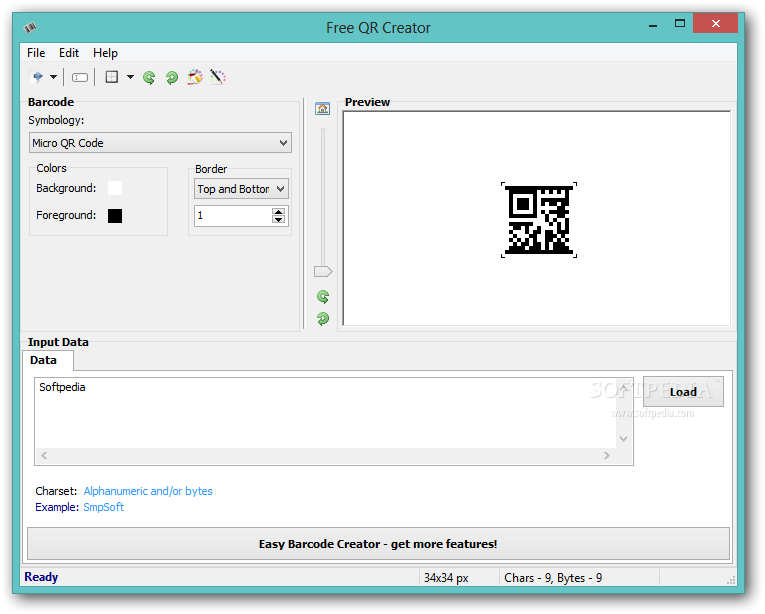Click the text input field toolbar icon

[x=80, y=77]
